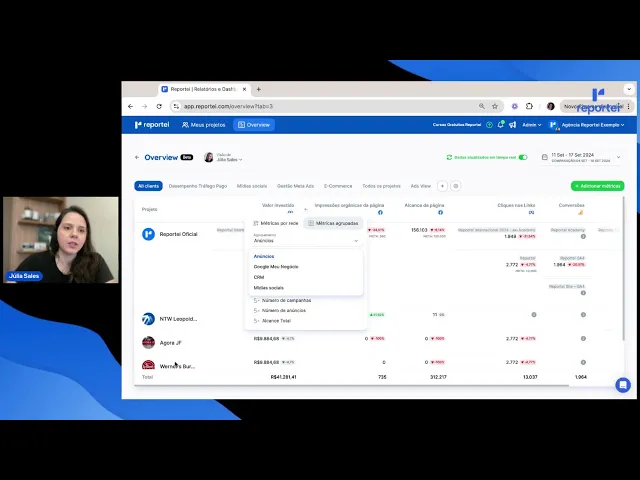Open the date range calendar icon

(x=544, y=157)
